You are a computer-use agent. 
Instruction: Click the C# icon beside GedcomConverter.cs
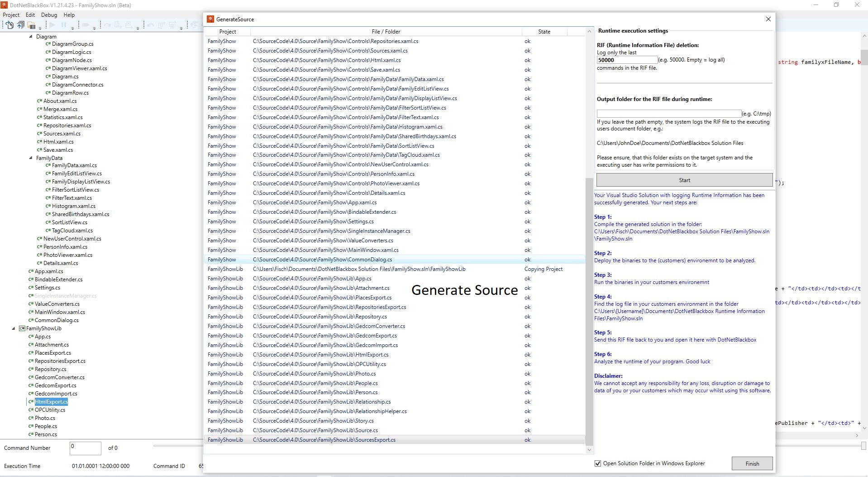pyautogui.click(x=31, y=377)
